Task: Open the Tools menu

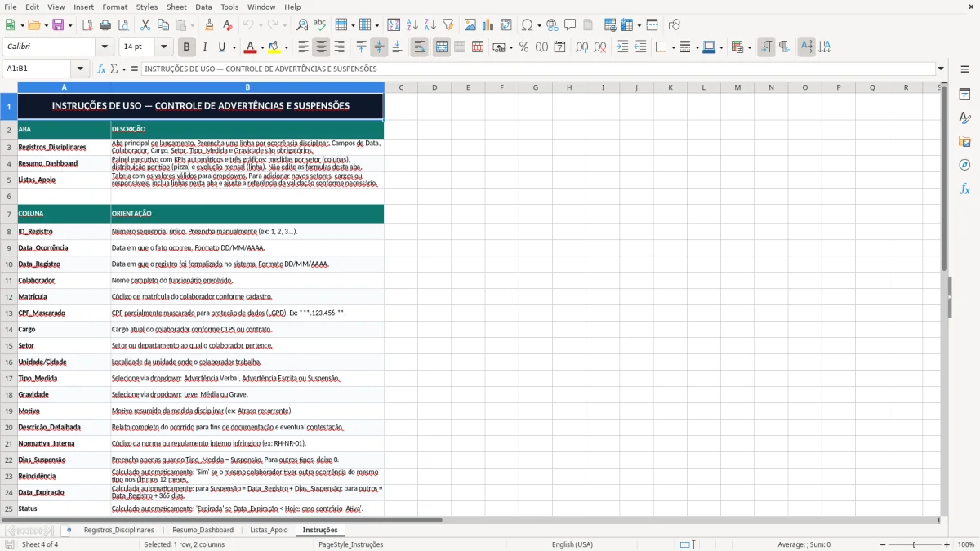Action: click(x=229, y=7)
